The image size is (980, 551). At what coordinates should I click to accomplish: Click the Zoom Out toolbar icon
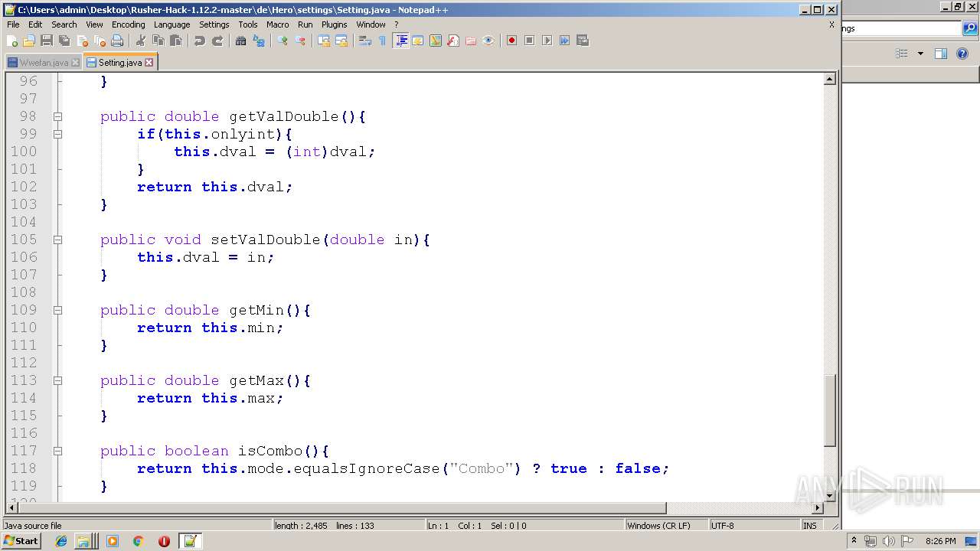[x=300, y=41]
